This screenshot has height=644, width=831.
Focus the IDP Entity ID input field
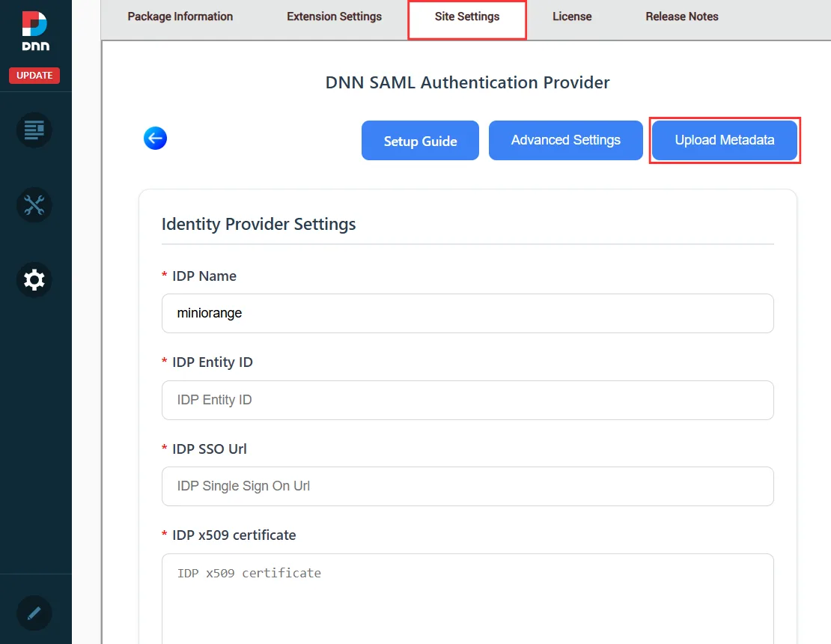coord(467,400)
